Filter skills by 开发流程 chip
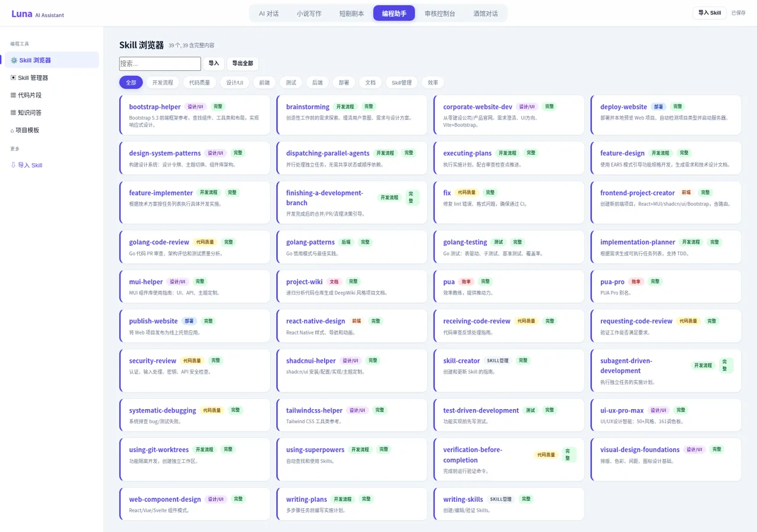This screenshot has width=757, height=532. coord(163,83)
